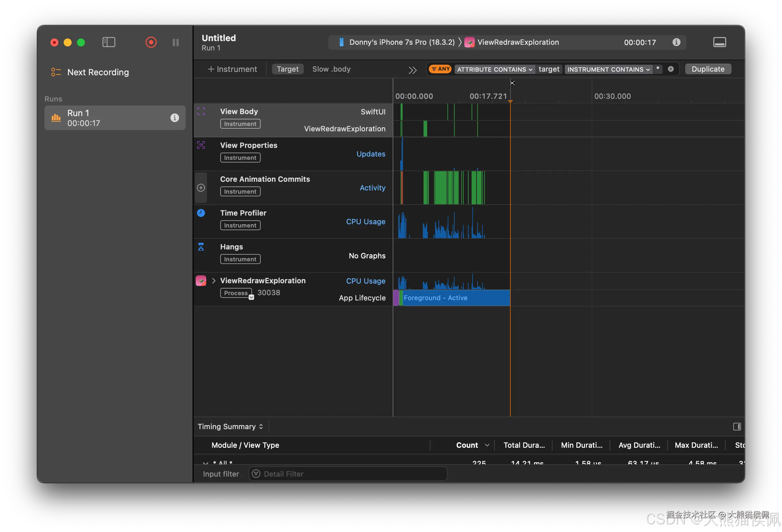This screenshot has width=782, height=532.
Task: Toggle the bottom detail pane icon
Action: pyautogui.click(x=719, y=42)
